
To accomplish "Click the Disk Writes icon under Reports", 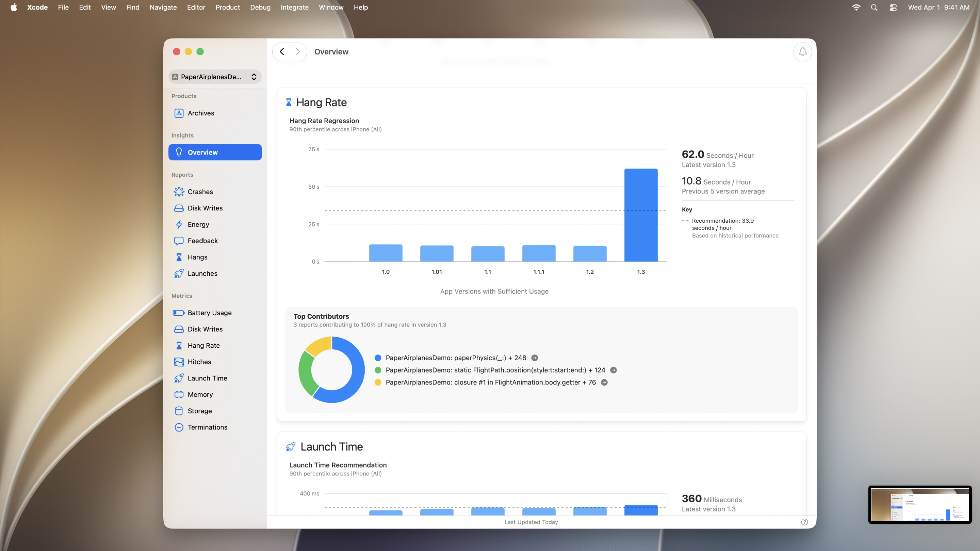I will pyautogui.click(x=179, y=208).
